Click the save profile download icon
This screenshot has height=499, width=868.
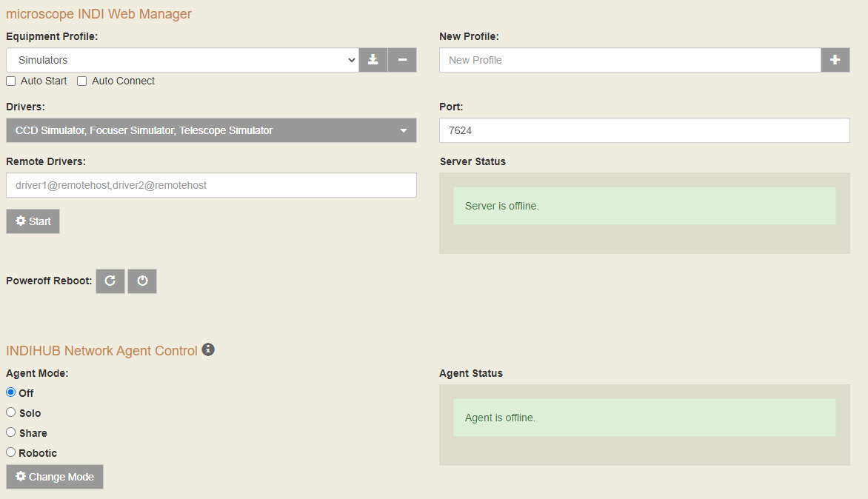click(373, 60)
